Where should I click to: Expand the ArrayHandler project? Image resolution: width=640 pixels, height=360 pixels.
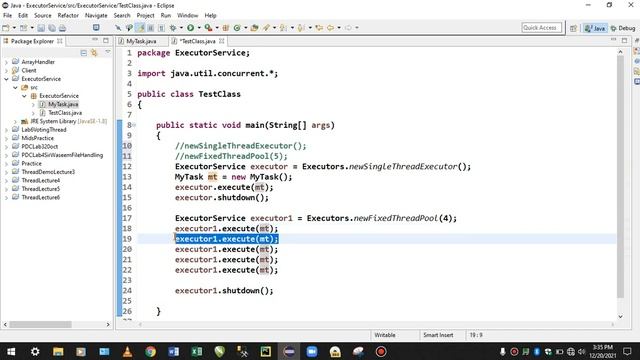click(6, 62)
